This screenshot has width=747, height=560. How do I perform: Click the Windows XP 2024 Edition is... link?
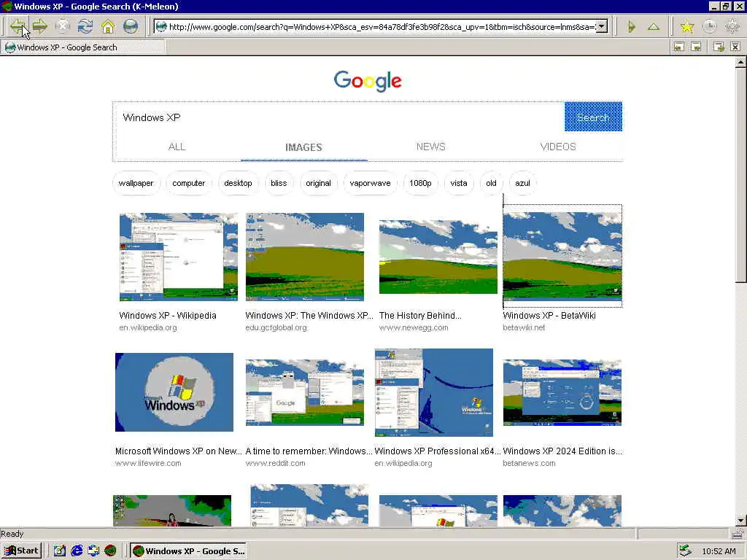pyautogui.click(x=562, y=451)
